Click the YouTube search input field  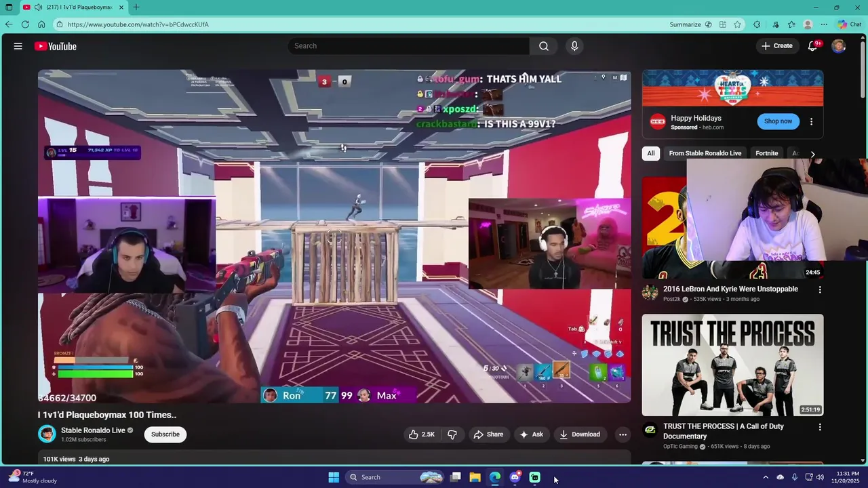408,46
